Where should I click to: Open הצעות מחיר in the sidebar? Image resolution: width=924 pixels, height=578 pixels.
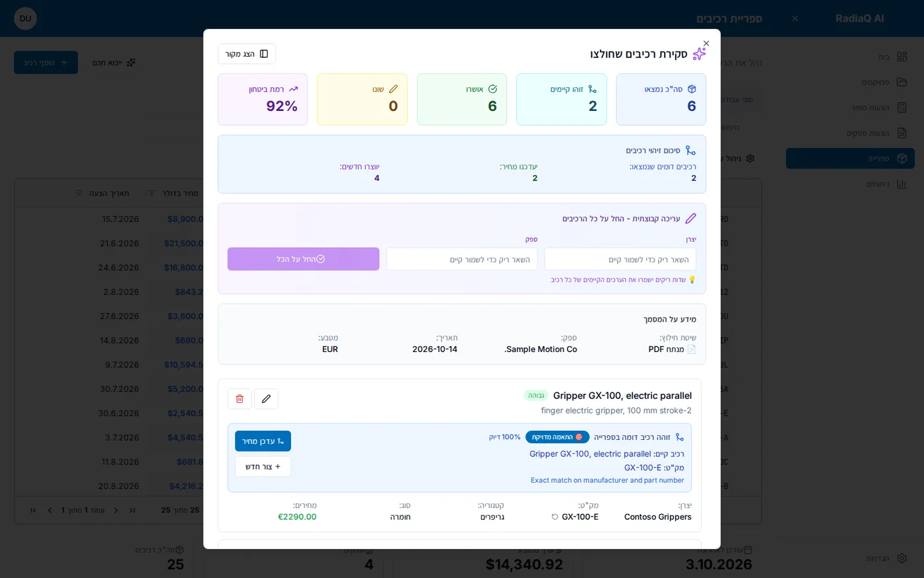pyautogui.click(x=850, y=108)
